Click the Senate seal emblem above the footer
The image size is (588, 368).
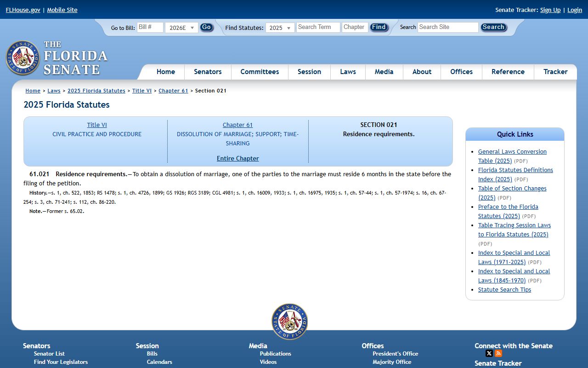pos(289,322)
